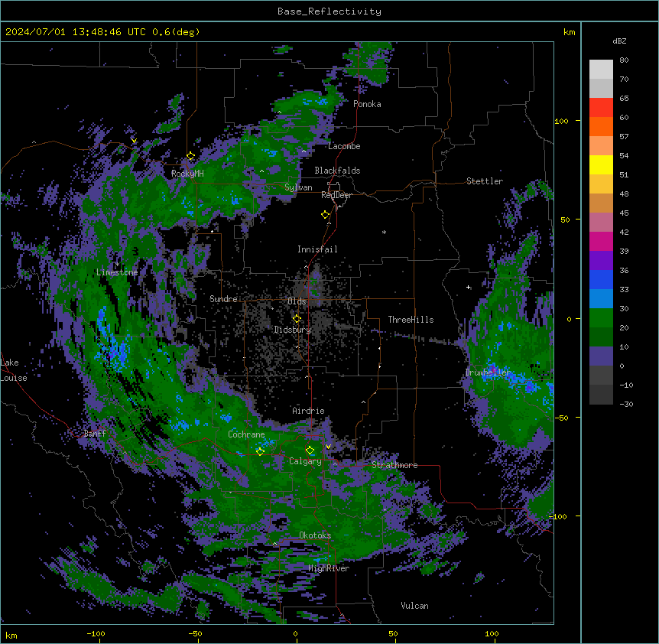Click the Stettler label
659x644 pixels.
pos(485,181)
